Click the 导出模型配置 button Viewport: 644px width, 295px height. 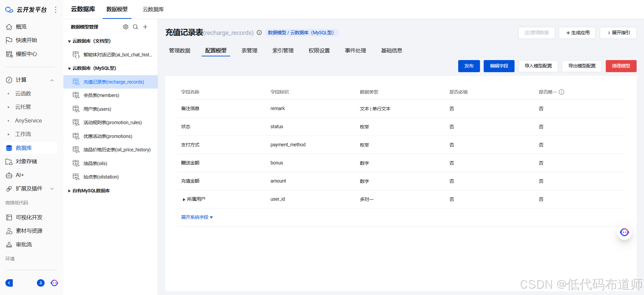[x=582, y=66]
